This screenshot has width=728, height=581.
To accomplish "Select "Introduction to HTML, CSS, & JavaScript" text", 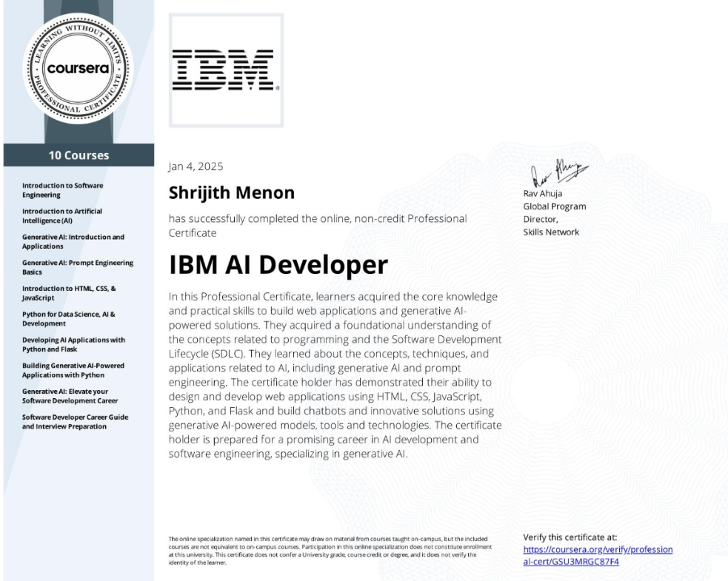I will click(x=69, y=293).
